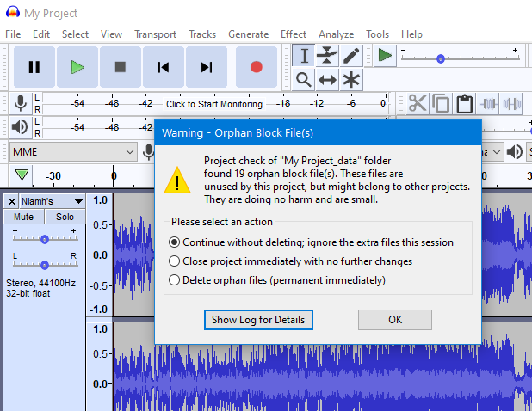Open the Effect menu
Viewport: 532px width, 411px height.
click(294, 34)
